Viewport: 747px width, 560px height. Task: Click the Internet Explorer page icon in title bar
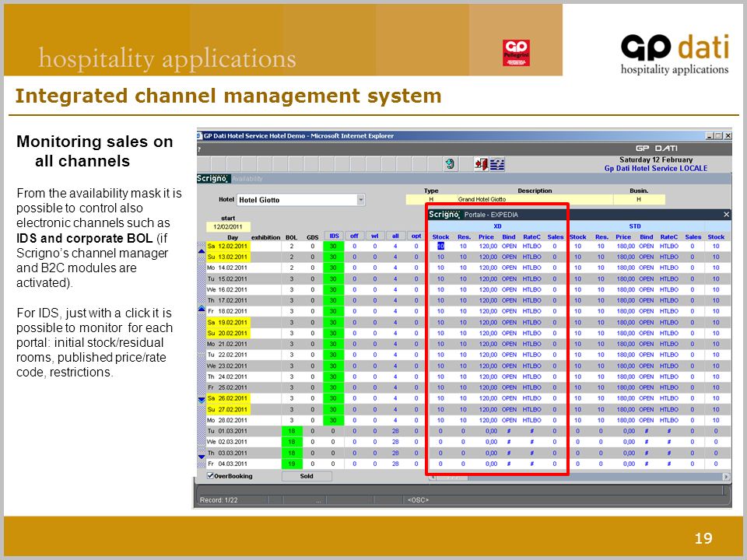200,135
